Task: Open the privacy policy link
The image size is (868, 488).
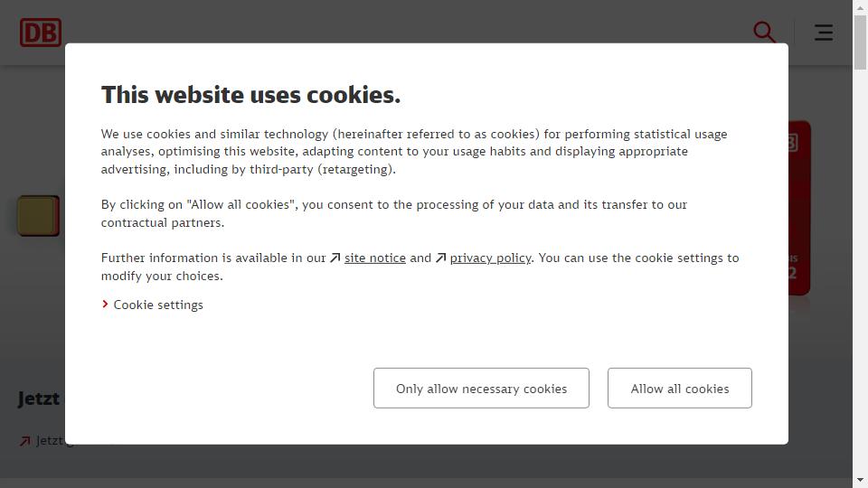Action: 490,258
